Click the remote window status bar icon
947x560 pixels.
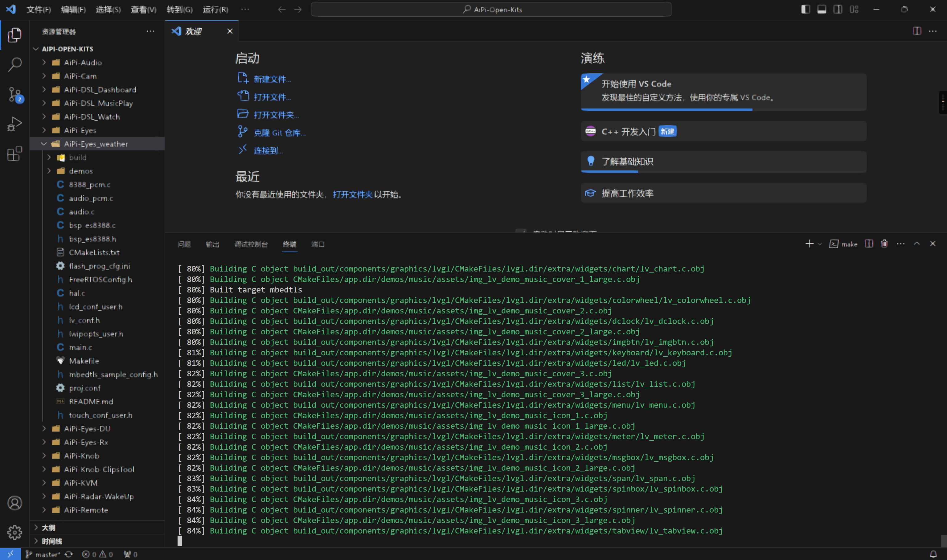coord(10,554)
